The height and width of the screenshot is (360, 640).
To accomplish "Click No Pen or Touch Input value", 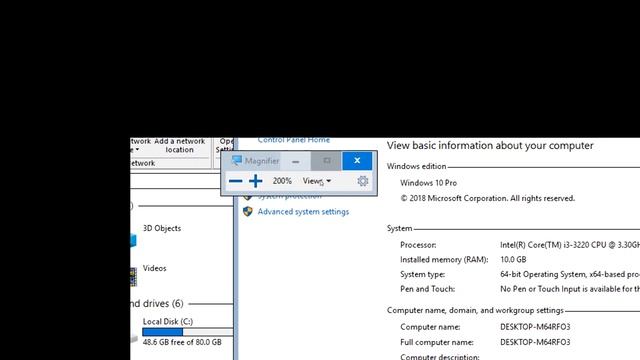I will 570,289.
